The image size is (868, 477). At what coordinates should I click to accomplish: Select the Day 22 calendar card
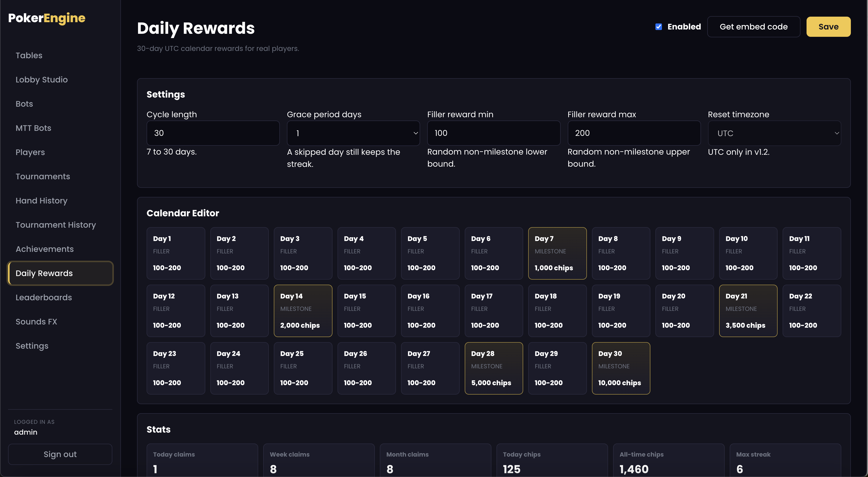point(812,311)
